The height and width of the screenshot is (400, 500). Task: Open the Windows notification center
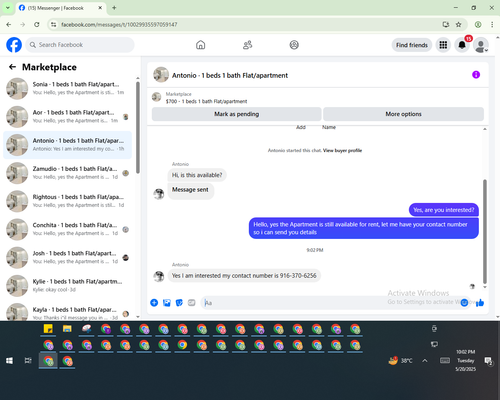488,361
